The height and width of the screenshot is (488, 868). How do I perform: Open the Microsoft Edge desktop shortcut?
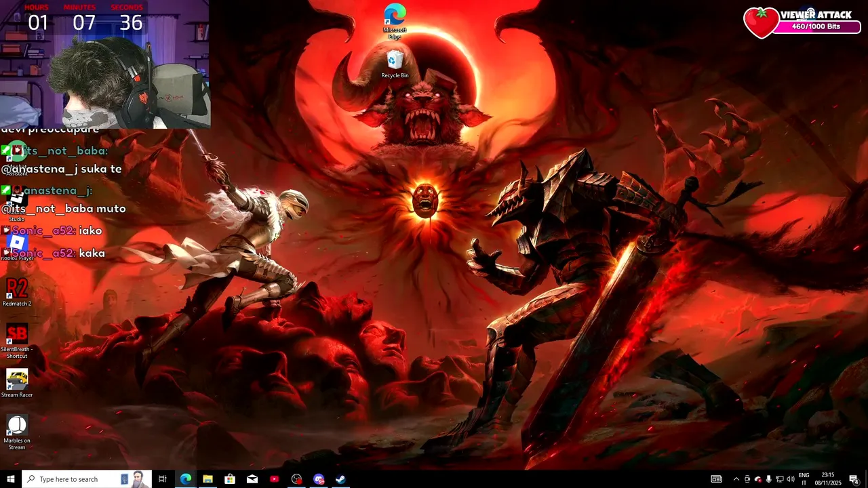pyautogui.click(x=395, y=20)
